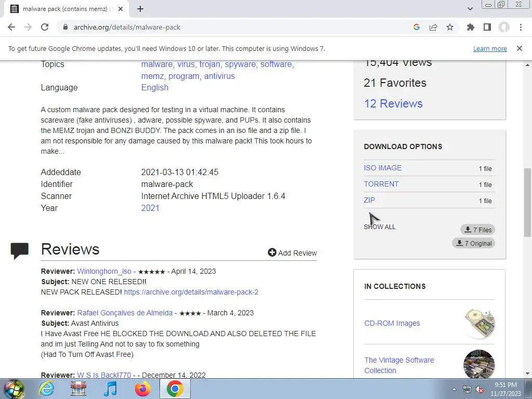Expand the ZIP download option

(x=369, y=200)
